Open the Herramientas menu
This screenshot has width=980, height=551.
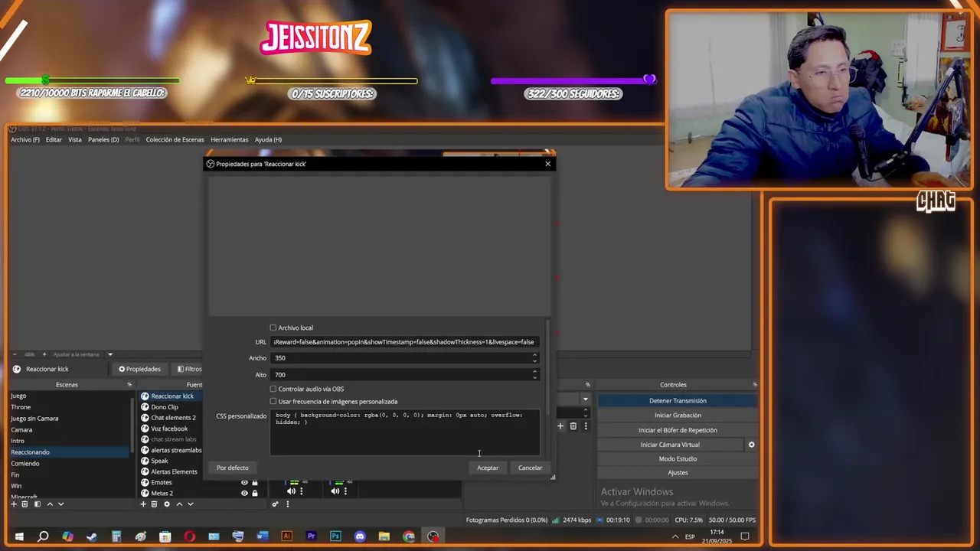[230, 139]
